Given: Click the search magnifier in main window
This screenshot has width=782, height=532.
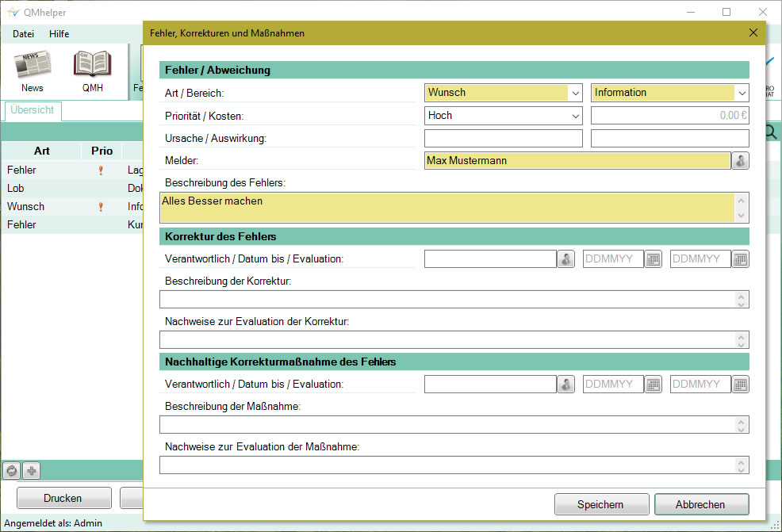Looking at the screenshot, I should coord(771,132).
